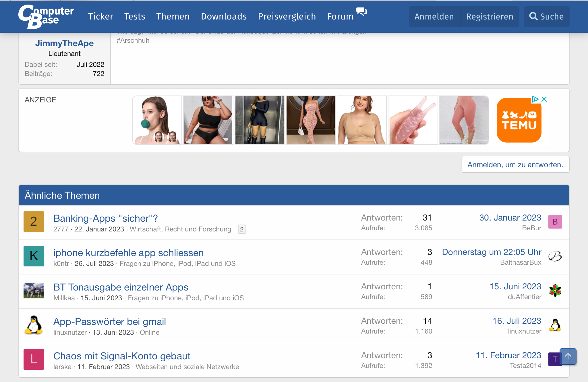The image size is (588, 382).
Task: Open the Ticker menu item
Action: [100, 17]
